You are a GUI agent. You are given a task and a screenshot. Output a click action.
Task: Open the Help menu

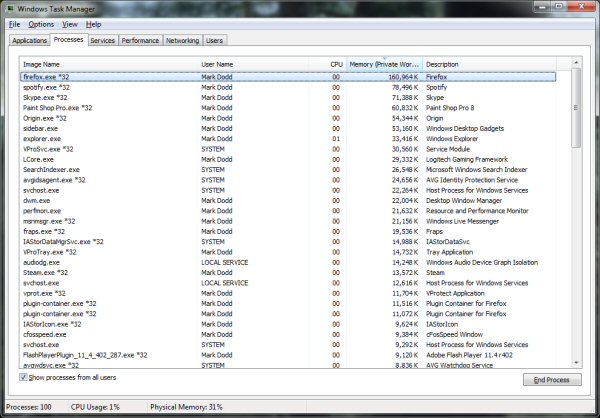click(93, 24)
